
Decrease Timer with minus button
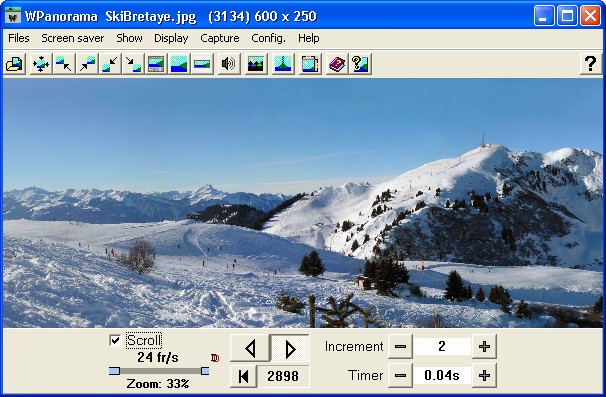pos(400,375)
